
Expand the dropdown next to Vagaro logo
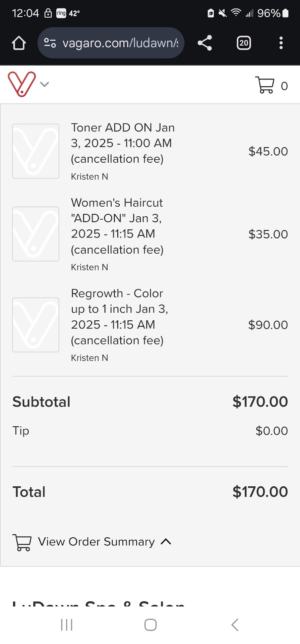[45, 84]
